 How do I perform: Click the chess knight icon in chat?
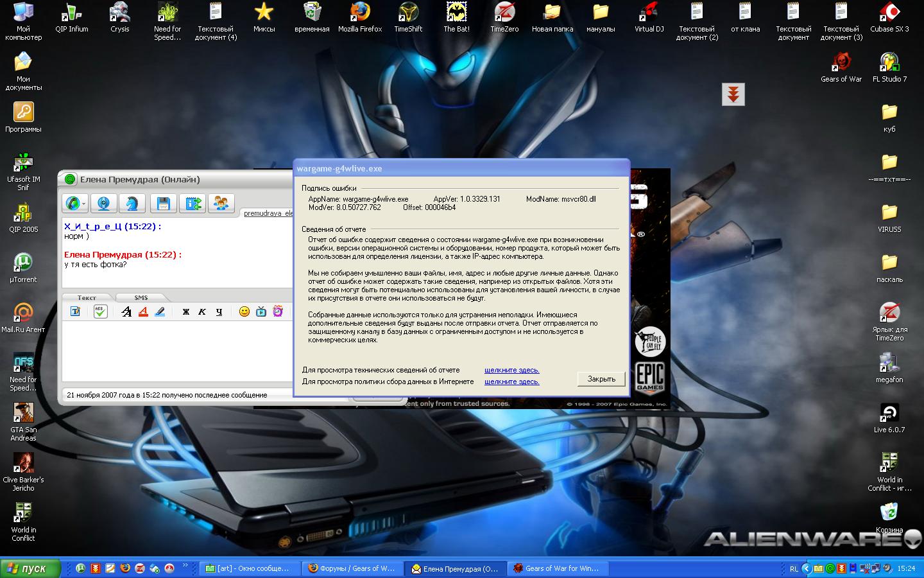click(132, 204)
